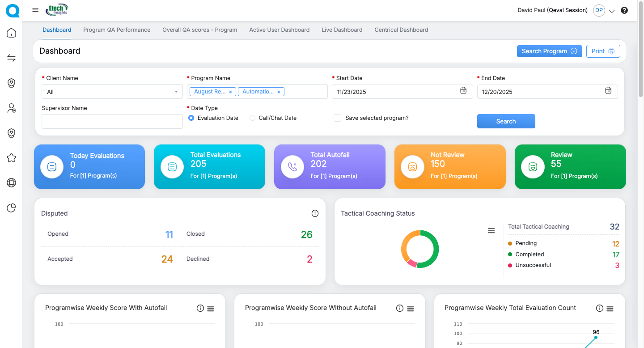Open the help question mark icon
644x348 pixels.
click(x=624, y=10)
